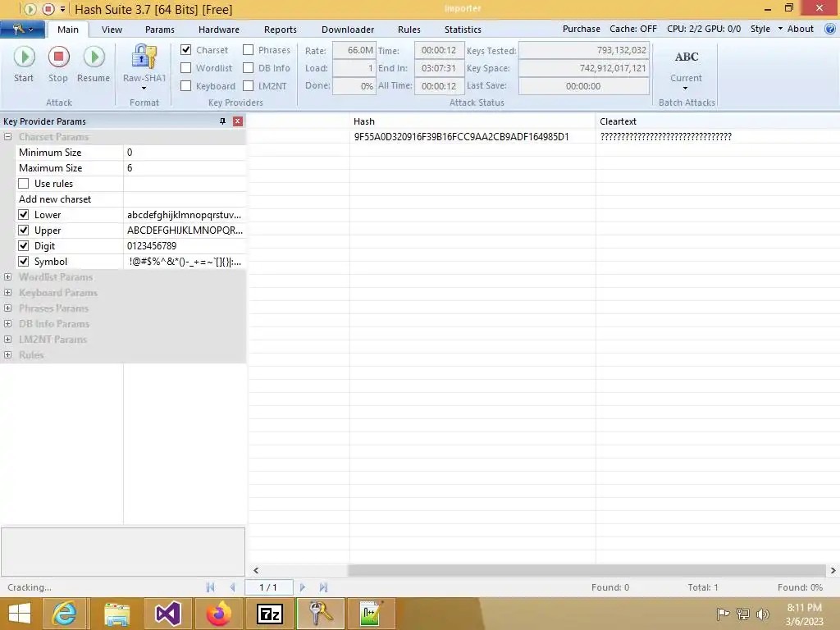840x630 pixels.
Task: Switch to the View tab
Action: pyautogui.click(x=112, y=30)
